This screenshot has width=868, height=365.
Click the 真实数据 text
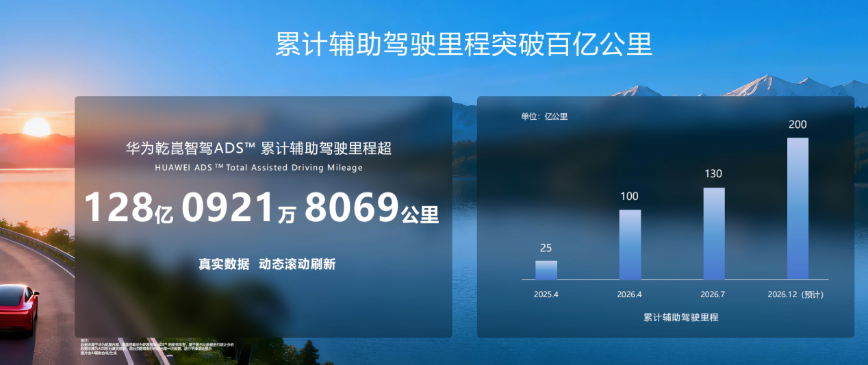[x=224, y=264]
